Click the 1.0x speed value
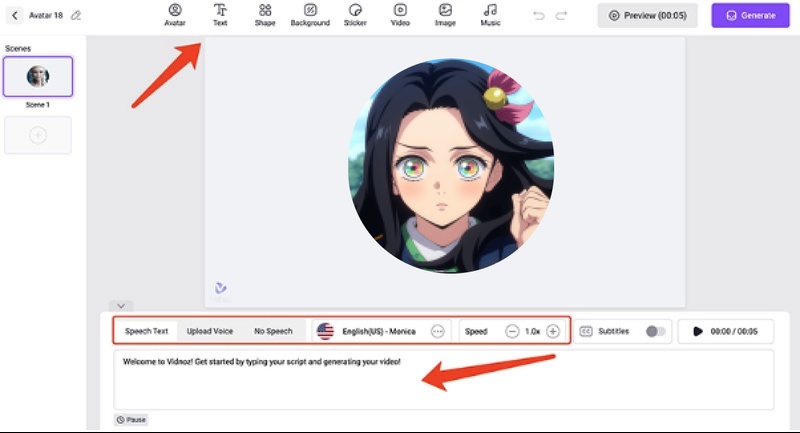The height and width of the screenshot is (433, 800). coord(532,332)
